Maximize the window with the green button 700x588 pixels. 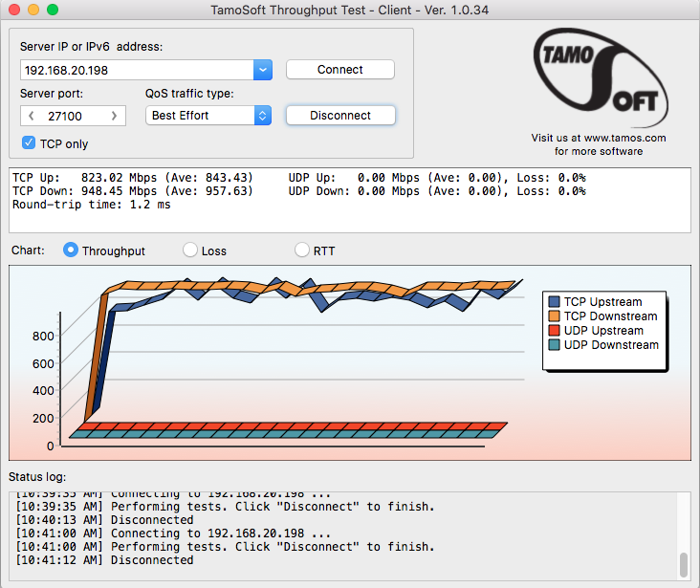pos(53,10)
